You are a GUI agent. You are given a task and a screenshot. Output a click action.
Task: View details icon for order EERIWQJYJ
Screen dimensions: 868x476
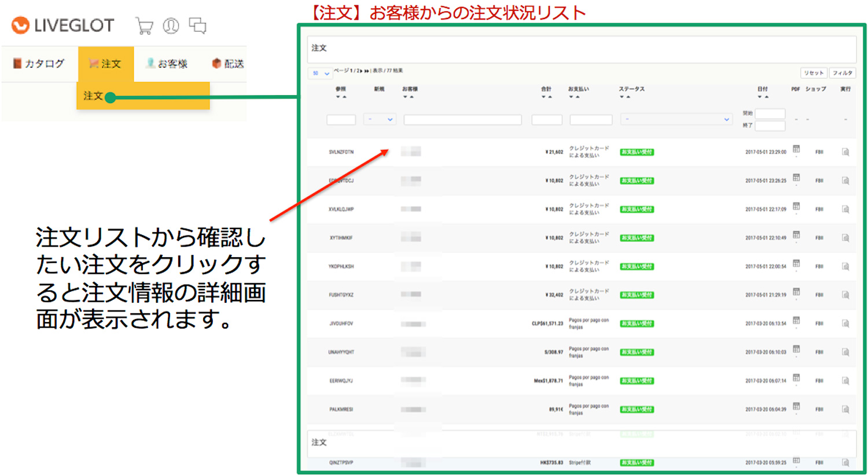pyautogui.click(x=845, y=380)
